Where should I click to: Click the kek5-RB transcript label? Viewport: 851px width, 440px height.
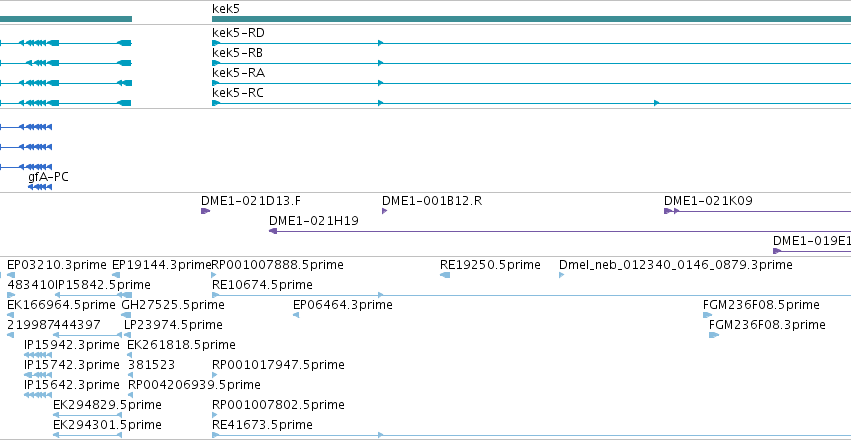point(238,53)
